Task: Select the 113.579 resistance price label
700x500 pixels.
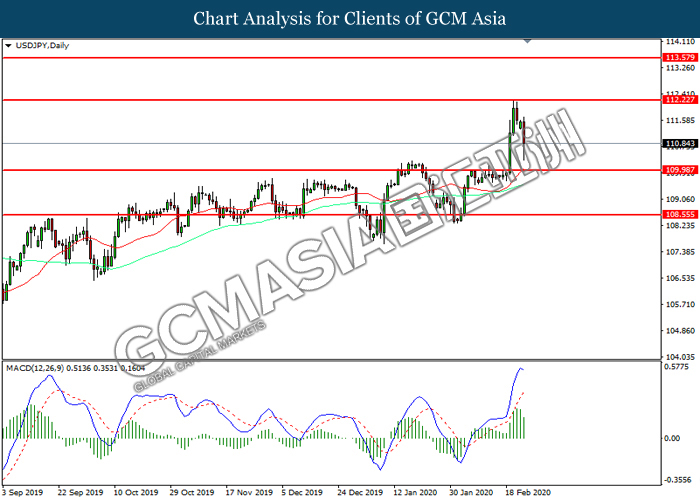Action: [x=680, y=58]
